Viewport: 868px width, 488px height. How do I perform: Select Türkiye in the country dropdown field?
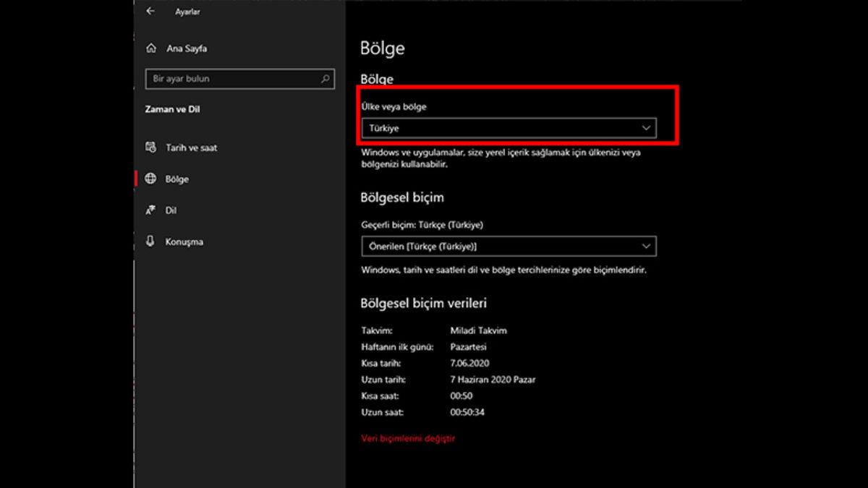click(391, 127)
